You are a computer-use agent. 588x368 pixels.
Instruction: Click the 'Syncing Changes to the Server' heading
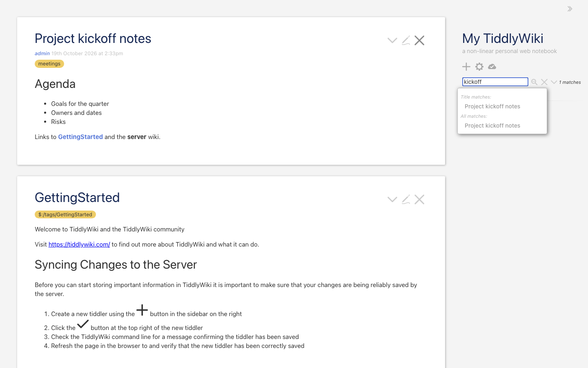pos(116,265)
